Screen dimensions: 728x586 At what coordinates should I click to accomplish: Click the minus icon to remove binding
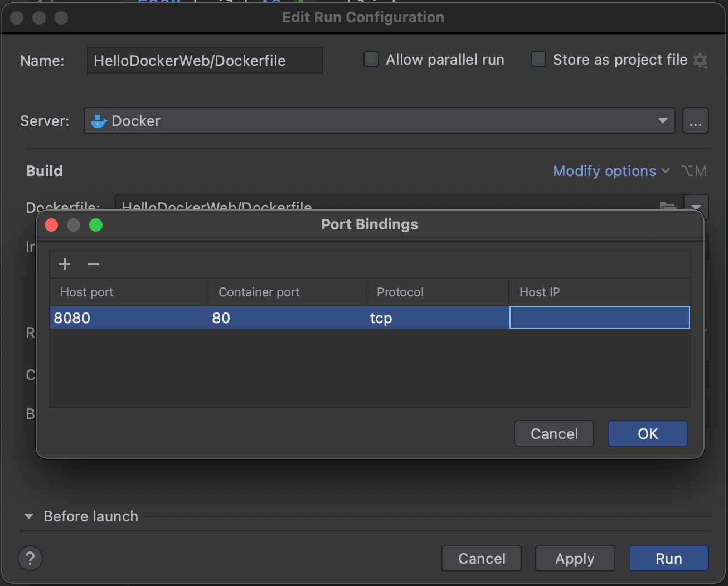(94, 264)
